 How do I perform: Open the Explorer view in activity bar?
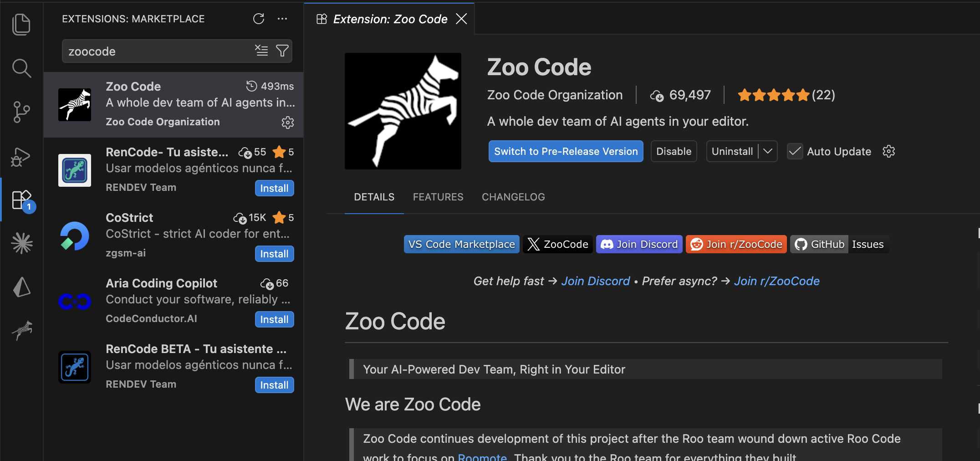[21, 24]
